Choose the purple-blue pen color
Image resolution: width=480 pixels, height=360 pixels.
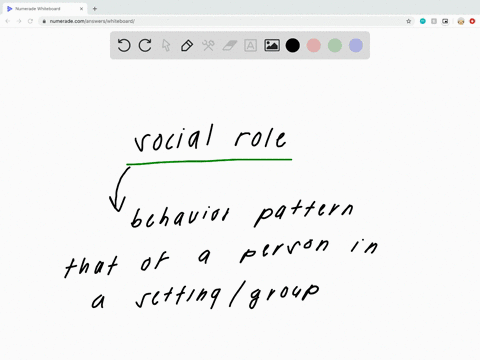356,45
